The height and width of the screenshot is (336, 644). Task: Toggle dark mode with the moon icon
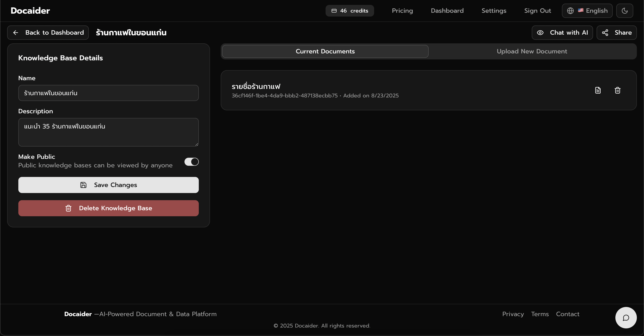[624, 11]
